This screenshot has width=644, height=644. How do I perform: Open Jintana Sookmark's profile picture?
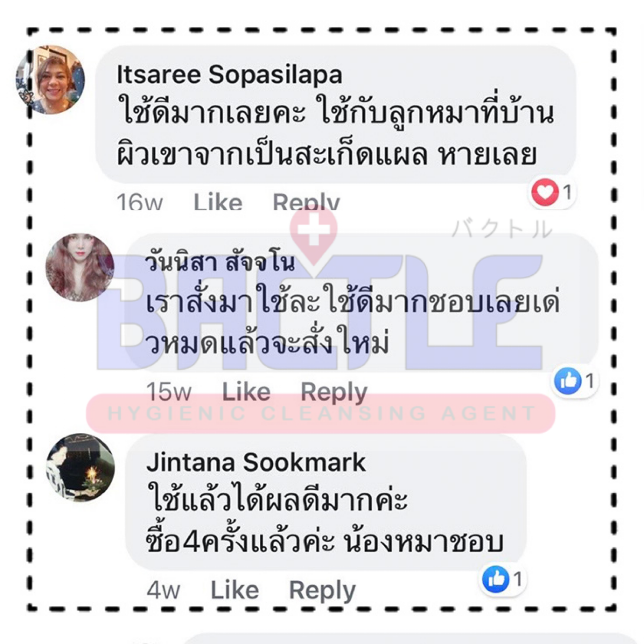(x=80, y=467)
